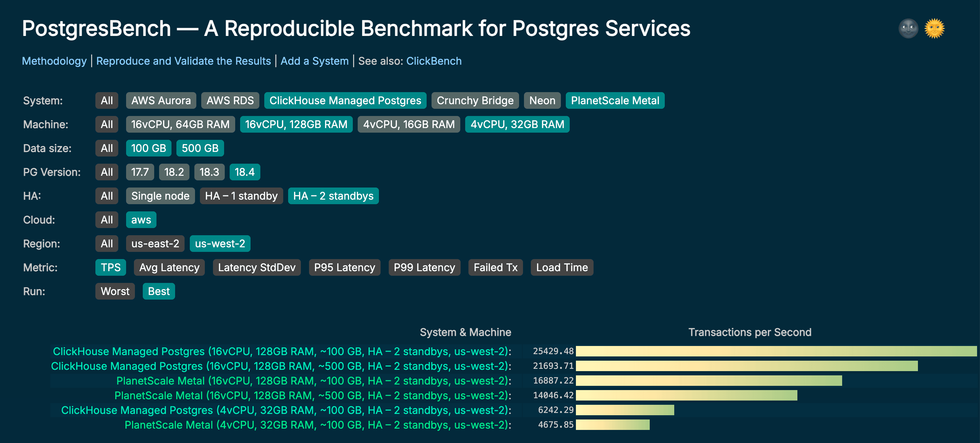This screenshot has width=980, height=443.
Task: Toggle PG Version 18.2 filter
Action: click(174, 172)
